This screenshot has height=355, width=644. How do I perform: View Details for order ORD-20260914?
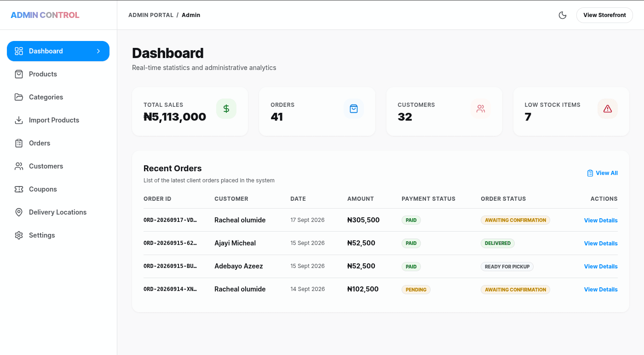tap(601, 290)
